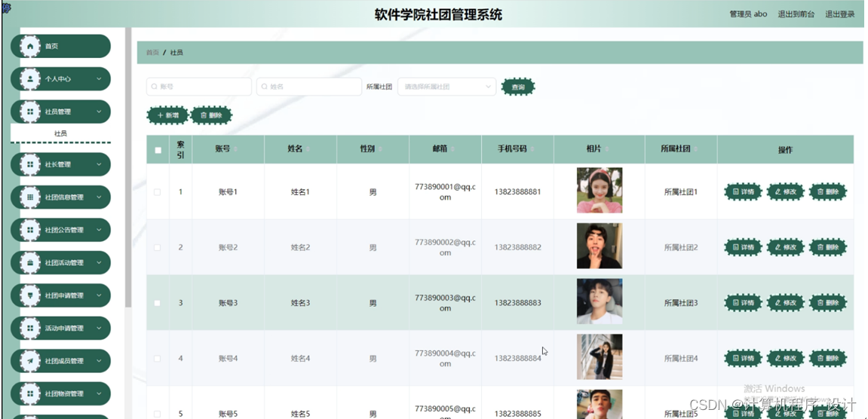Expand the 社团信息管理 menu chevron
868x419 pixels.
pyautogui.click(x=99, y=197)
